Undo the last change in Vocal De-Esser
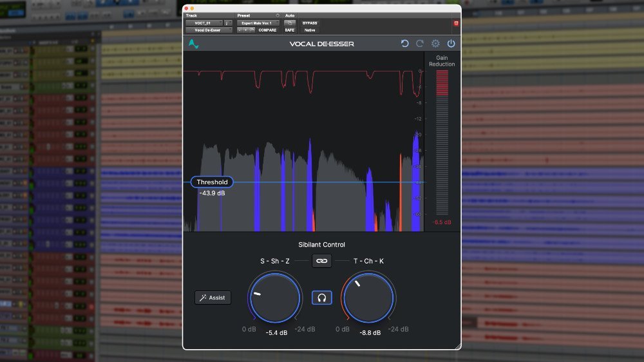The height and width of the screenshot is (362, 644). [404, 44]
